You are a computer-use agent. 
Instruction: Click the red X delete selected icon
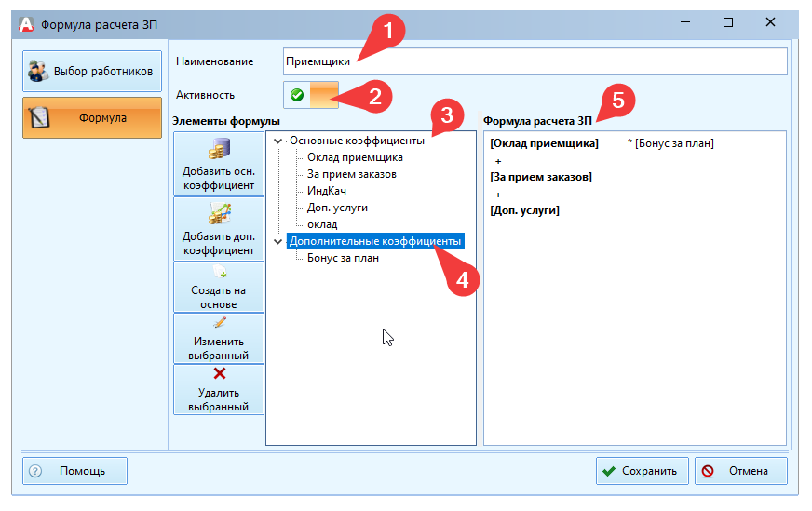click(x=219, y=374)
